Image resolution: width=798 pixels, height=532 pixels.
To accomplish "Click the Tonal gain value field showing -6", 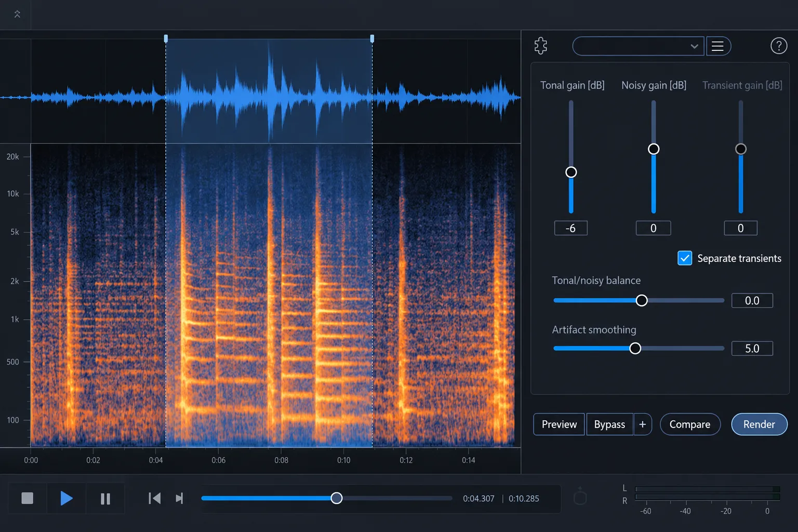I will point(570,228).
